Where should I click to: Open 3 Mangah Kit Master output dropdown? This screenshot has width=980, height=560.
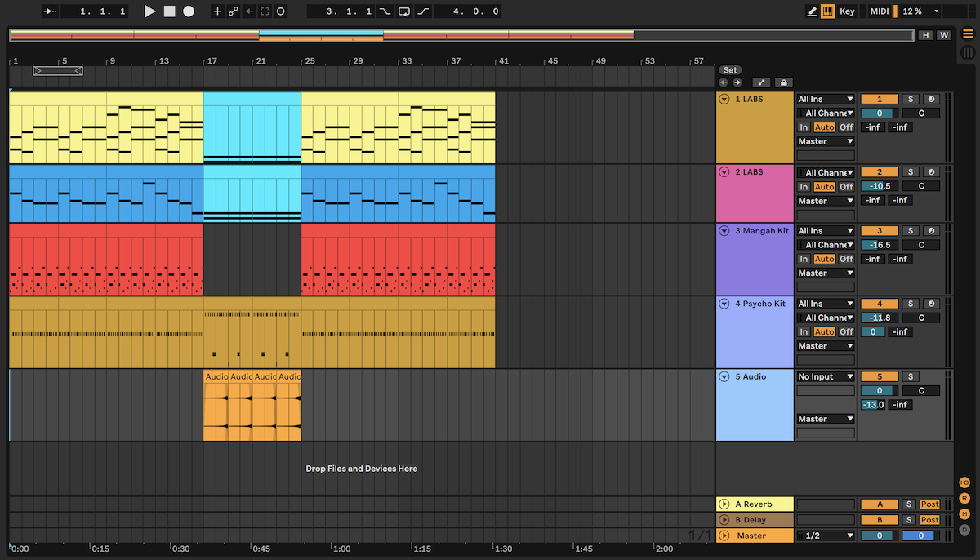826,273
